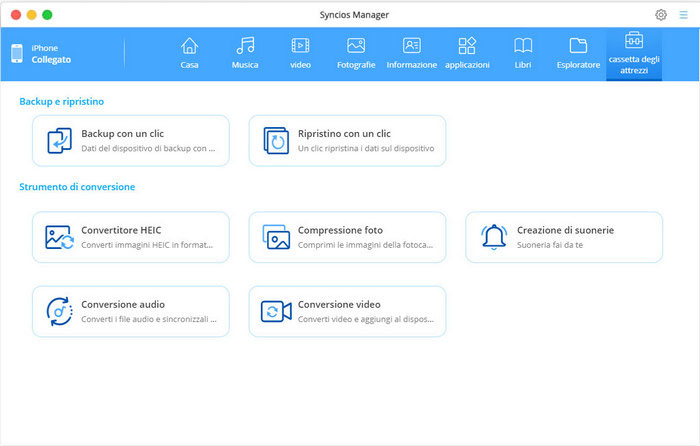The height and width of the screenshot is (446, 700).
Task: Click the iPhone device name text
Action: tap(45, 48)
